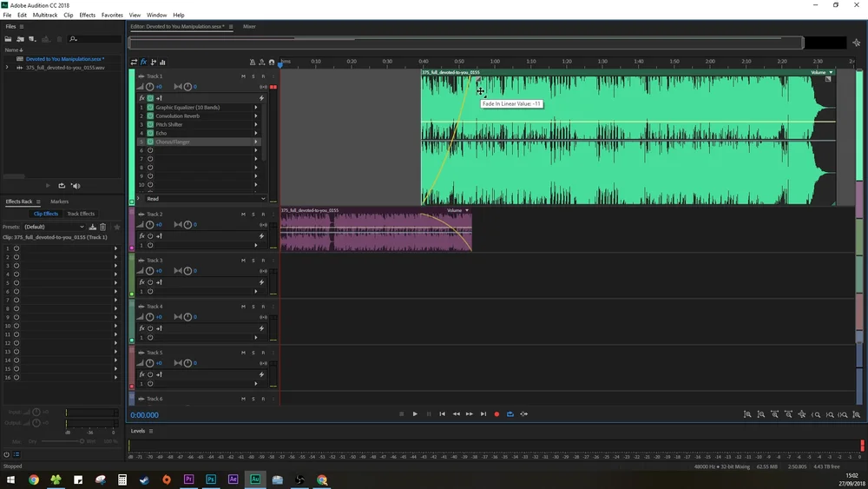868x489 pixels.
Task: Click the Inputs/Outputs icon in multitrack toolbar
Action: [x=134, y=62]
